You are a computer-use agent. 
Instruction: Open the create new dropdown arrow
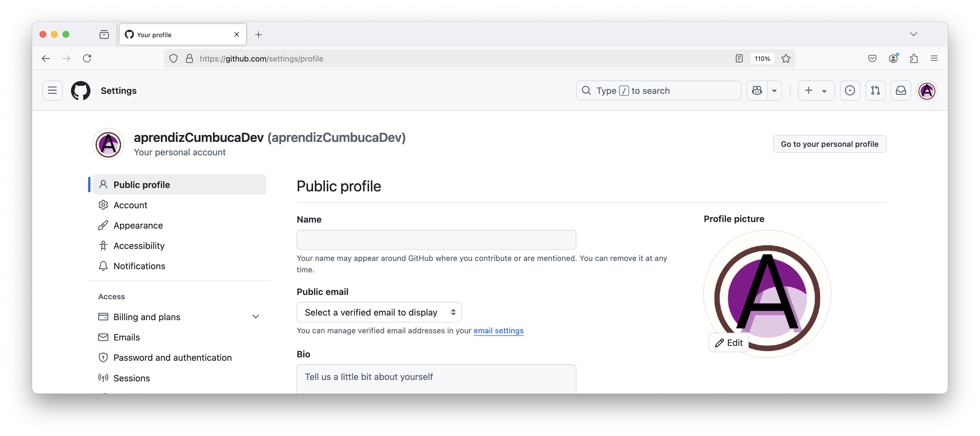click(824, 90)
